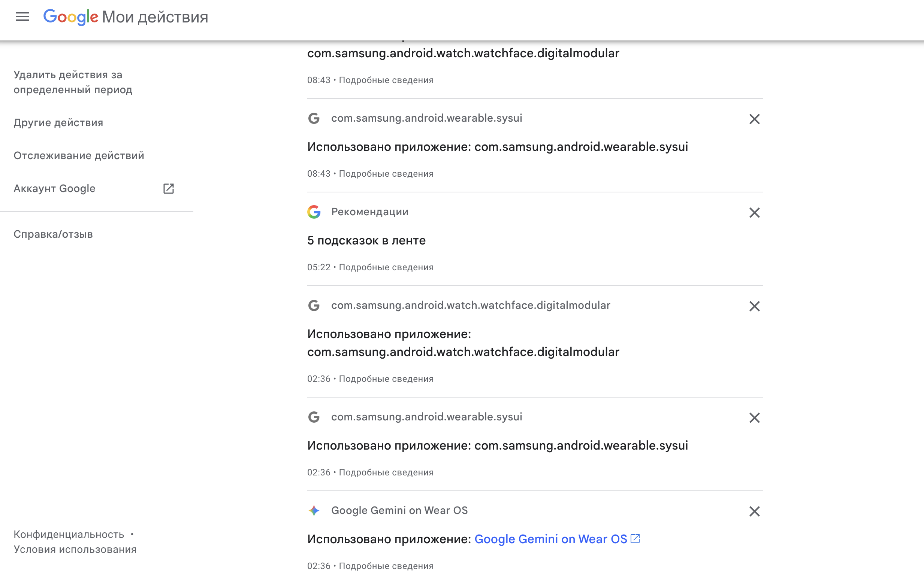Viewport: 924px width, 575px height.
Task: Remove the Рекомендации activity entry
Action: [754, 213]
